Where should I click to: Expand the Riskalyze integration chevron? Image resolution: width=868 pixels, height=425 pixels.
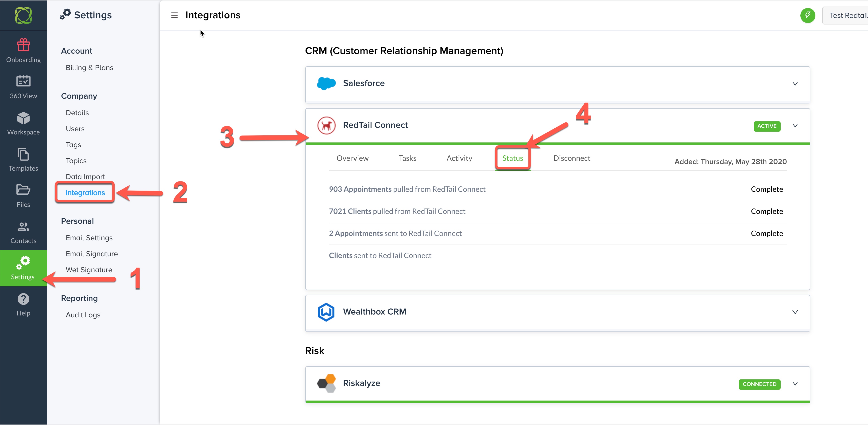[x=795, y=384]
